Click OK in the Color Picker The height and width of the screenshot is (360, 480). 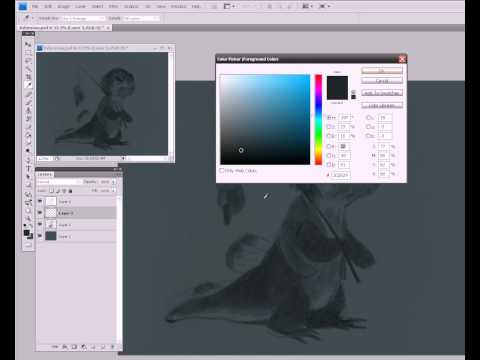pyautogui.click(x=382, y=70)
